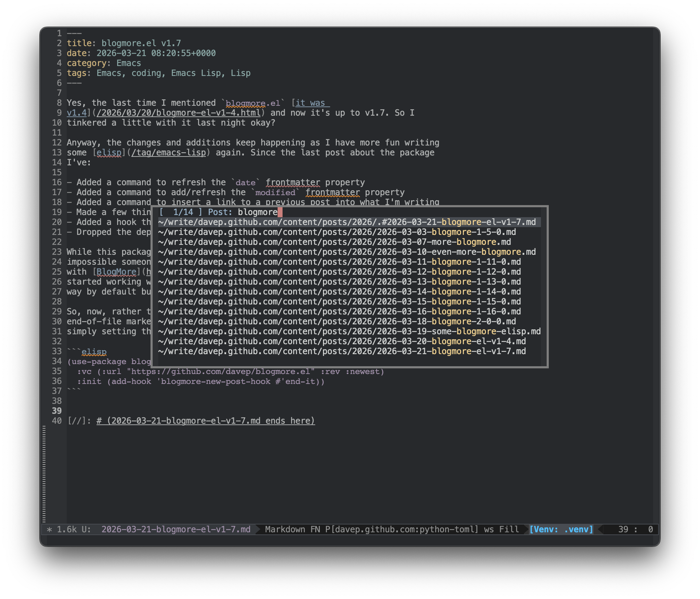Follow the /2026/03/20/blogmore-el-v1-4.html link
This screenshot has width=700, height=599.
pyautogui.click(x=179, y=113)
